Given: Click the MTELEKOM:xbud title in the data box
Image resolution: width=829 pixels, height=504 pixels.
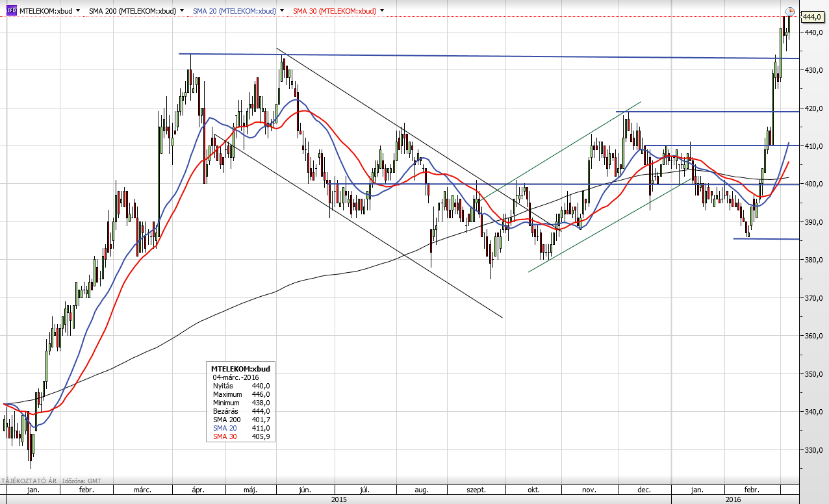Looking at the screenshot, I should pyautogui.click(x=240, y=368).
